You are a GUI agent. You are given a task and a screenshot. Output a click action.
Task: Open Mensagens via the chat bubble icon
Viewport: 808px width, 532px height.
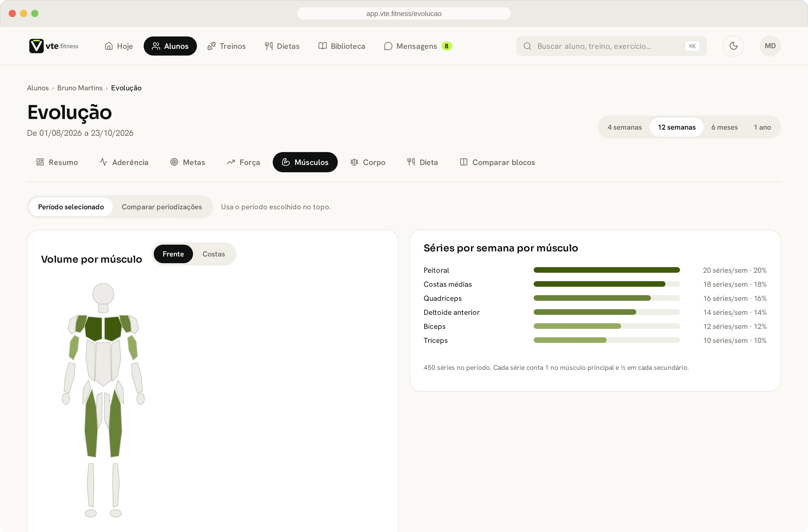pyautogui.click(x=388, y=46)
